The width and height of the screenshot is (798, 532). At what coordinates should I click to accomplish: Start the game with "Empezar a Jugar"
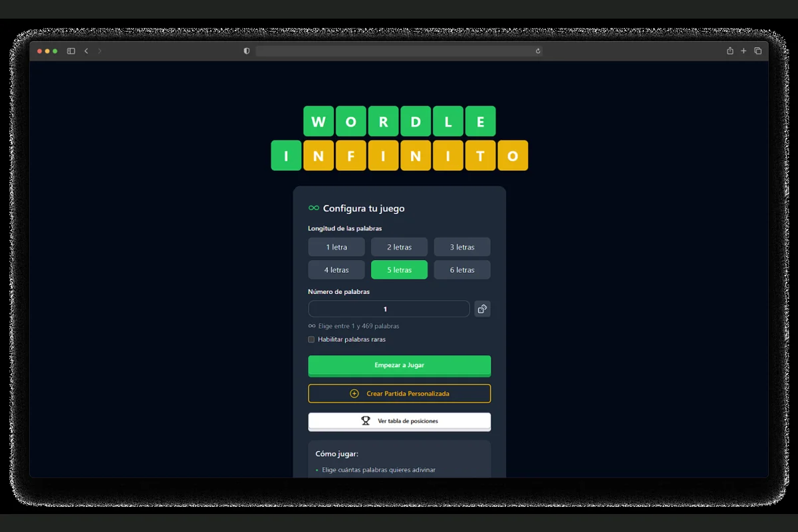tap(400, 366)
